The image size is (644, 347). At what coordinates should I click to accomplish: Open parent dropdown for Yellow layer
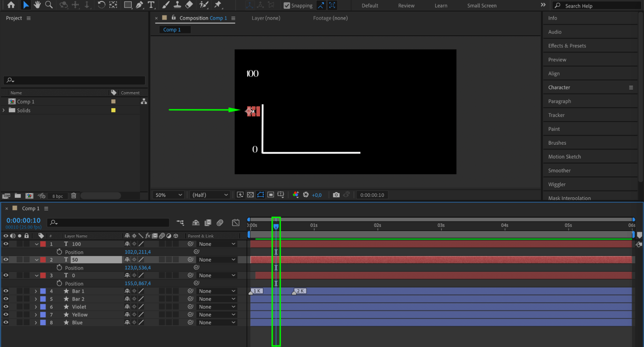(217, 315)
